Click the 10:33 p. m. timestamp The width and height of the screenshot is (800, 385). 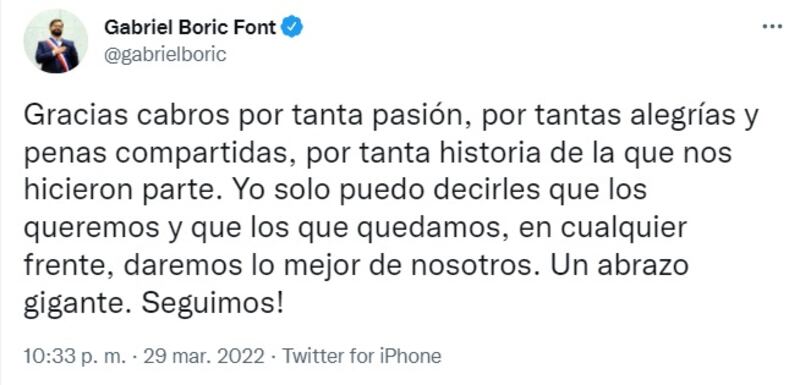tap(74, 356)
